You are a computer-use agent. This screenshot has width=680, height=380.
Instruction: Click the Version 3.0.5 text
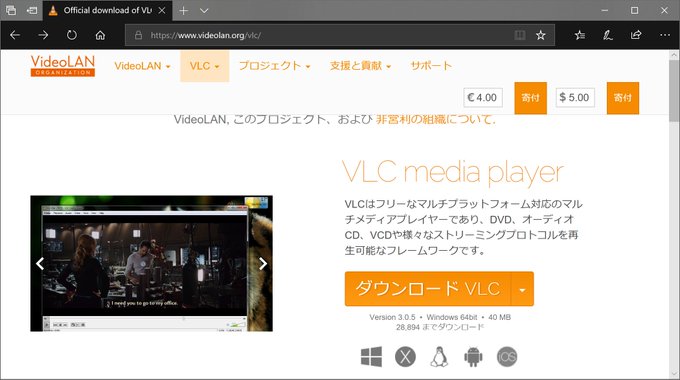point(392,317)
